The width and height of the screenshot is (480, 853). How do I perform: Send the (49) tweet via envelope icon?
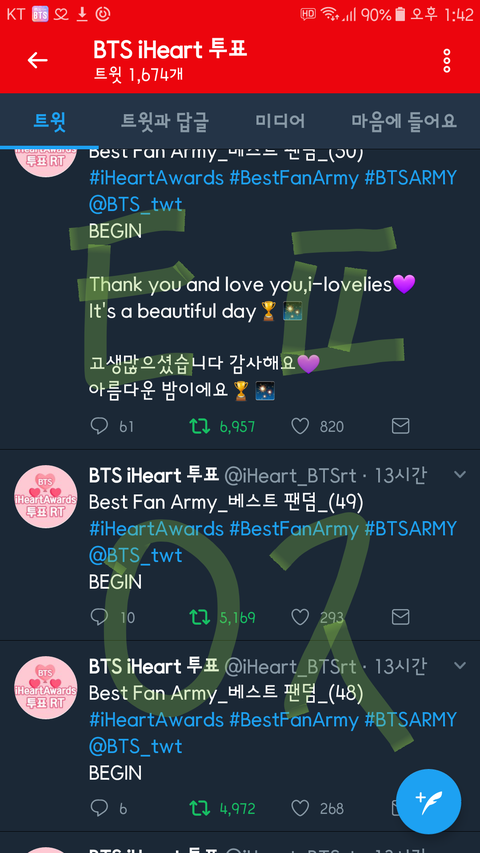point(401,617)
